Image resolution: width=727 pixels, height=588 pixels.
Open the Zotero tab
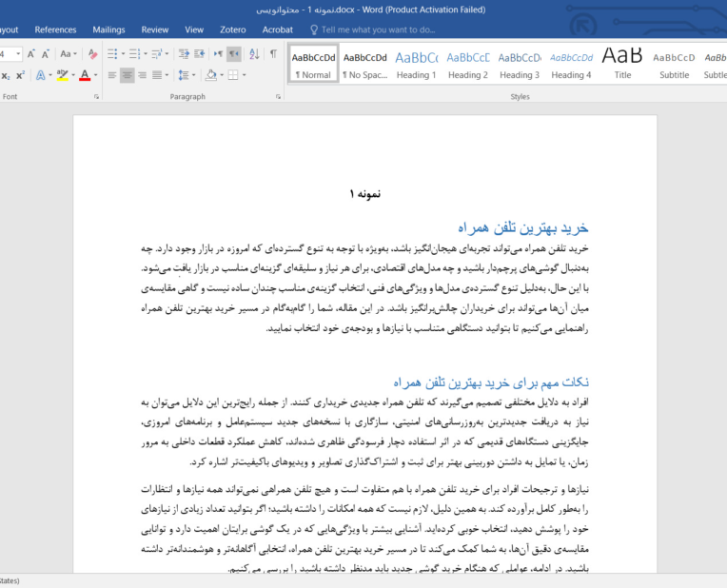[233, 29]
